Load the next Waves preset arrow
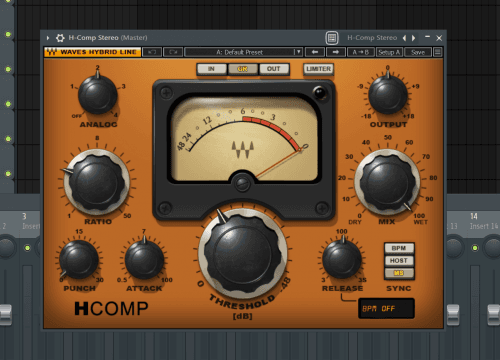Screen dimensions: 500x360 (x=336, y=52)
